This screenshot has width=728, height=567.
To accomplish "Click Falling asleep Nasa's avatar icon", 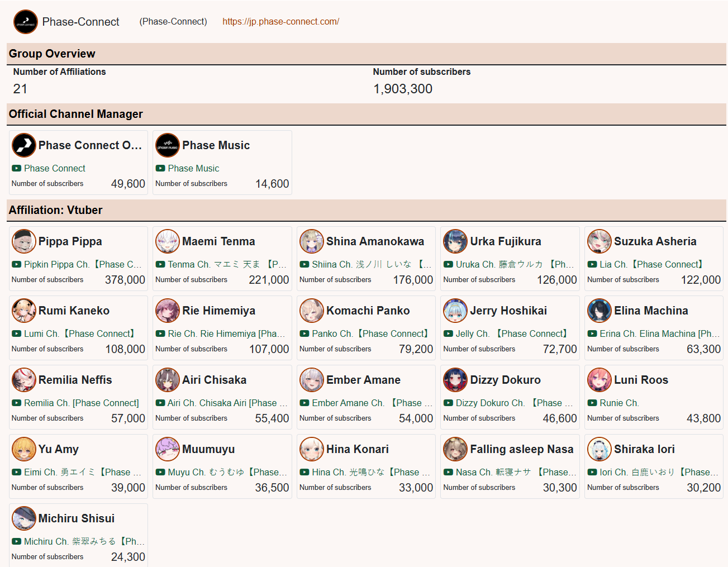I will pyautogui.click(x=455, y=449).
